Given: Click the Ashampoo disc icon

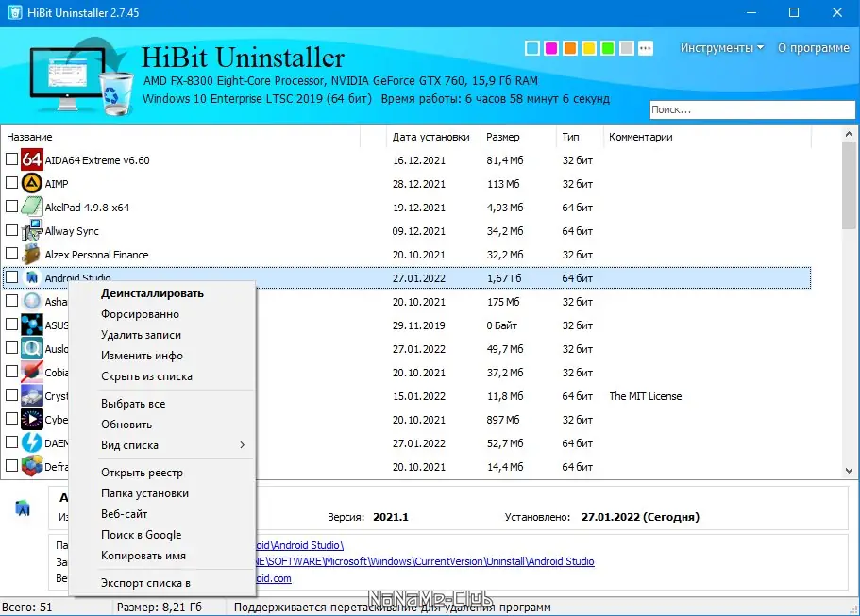Looking at the screenshot, I should [32, 301].
